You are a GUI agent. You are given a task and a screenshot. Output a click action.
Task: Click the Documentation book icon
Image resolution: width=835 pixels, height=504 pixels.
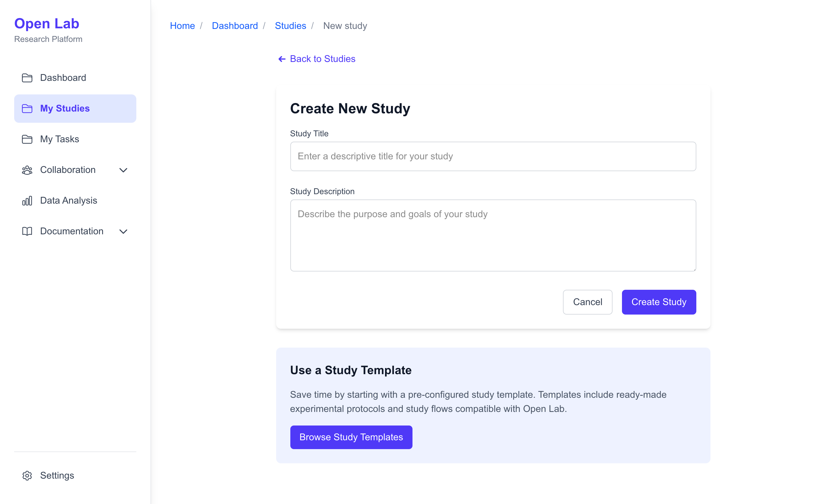(27, 231)
